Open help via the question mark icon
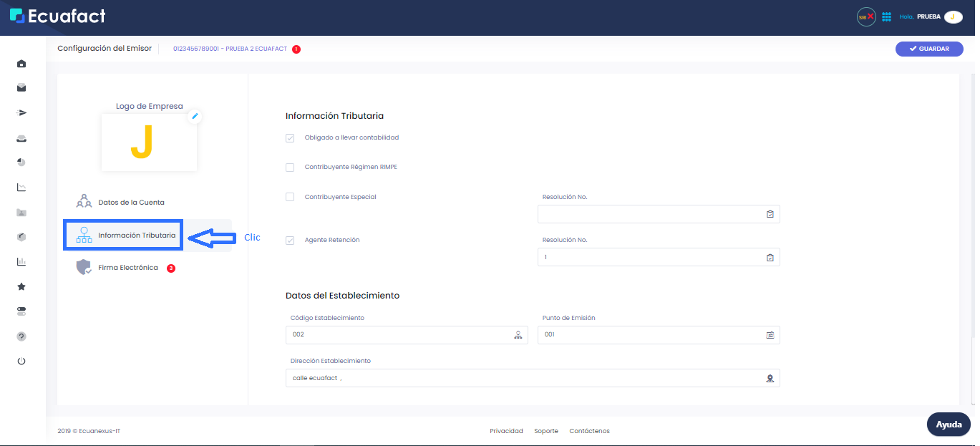 tap(21, 336)
